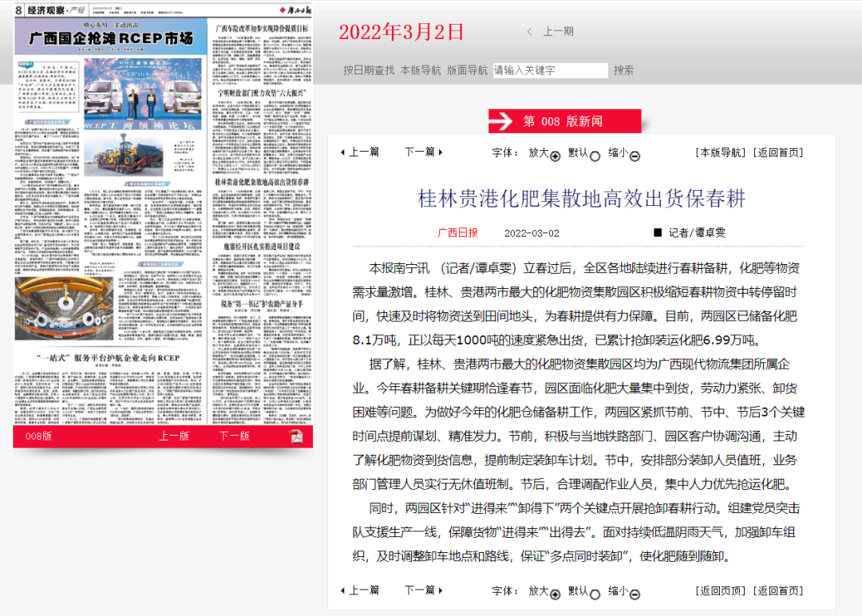This screenshot has width=862, height=616.
Task: Open top 下一篇 next article link
Action: (x=423, y=152)
